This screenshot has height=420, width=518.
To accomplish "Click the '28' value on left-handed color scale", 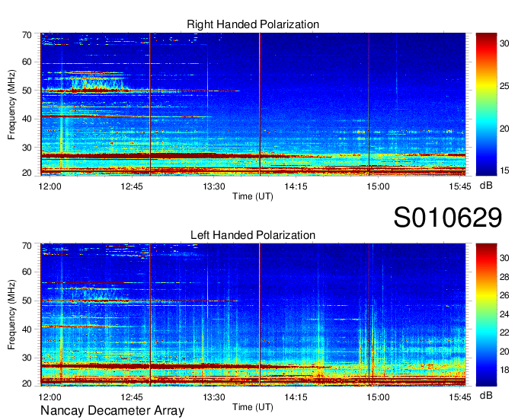I will click(504, 276).
